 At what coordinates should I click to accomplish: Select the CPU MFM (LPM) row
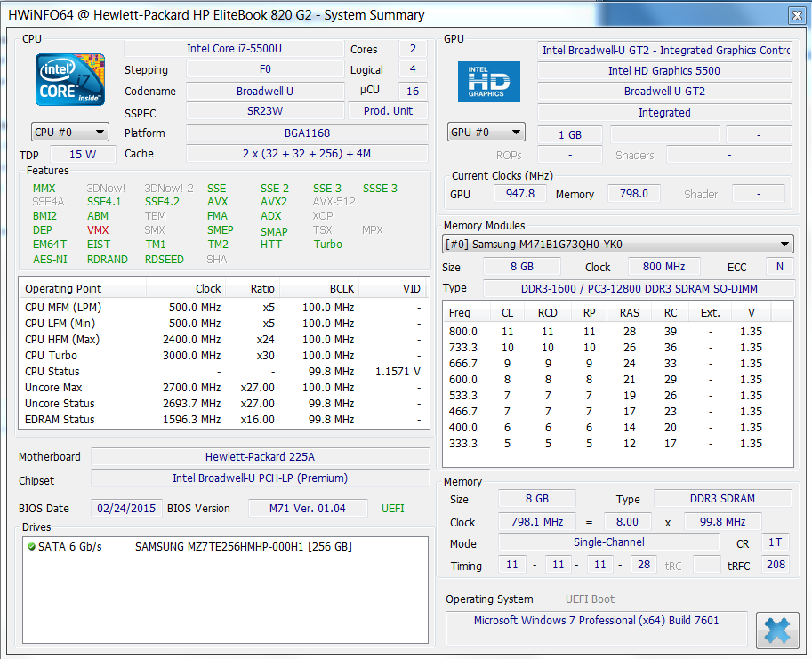point(224,308)
